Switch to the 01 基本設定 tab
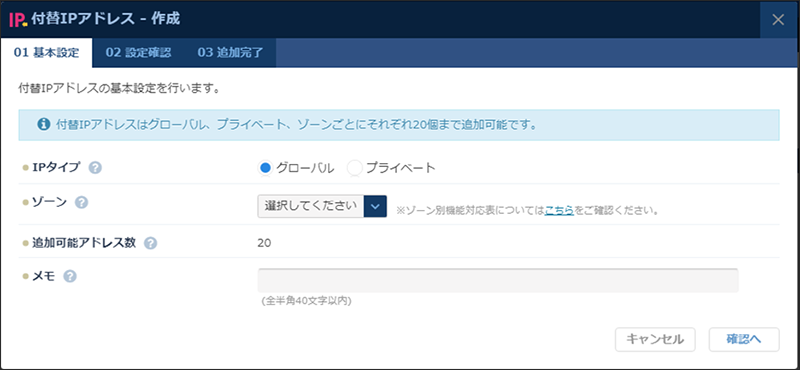Viewport: 800px width, 370px height. 46,53
